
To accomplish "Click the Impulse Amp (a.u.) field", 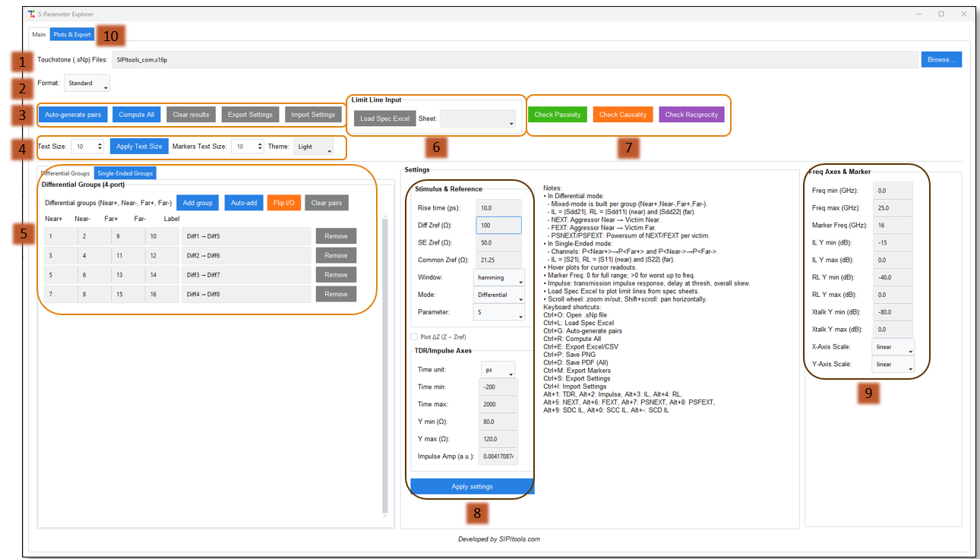I will click(x=498, y=456).
